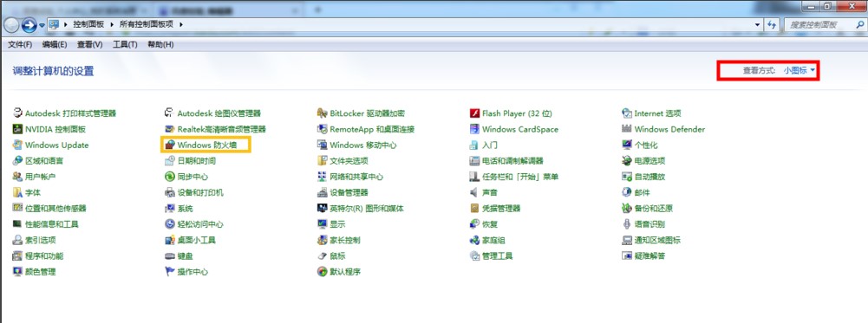This screenshot has width=868, height=323.
Task: Open the 备份和还原 link
Action: (x=654, y=209)
